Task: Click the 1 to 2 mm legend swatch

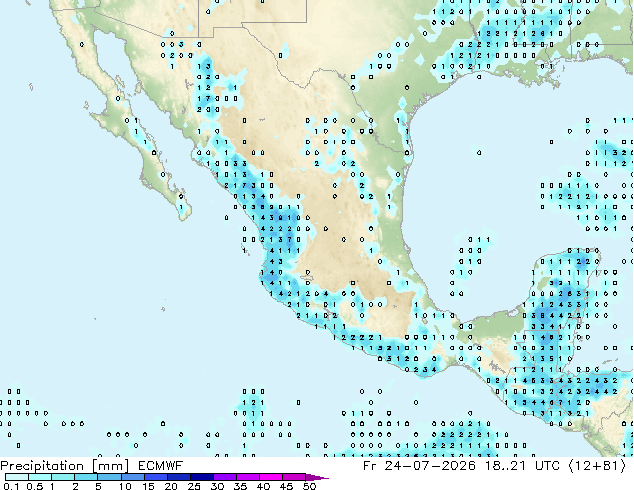Action: [63, 477]
